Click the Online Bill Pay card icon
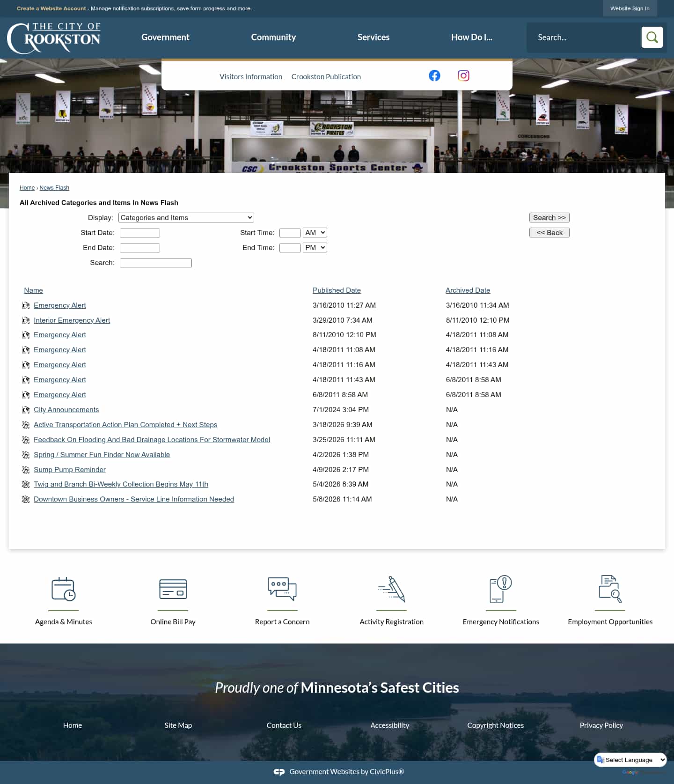 point(173,589)
